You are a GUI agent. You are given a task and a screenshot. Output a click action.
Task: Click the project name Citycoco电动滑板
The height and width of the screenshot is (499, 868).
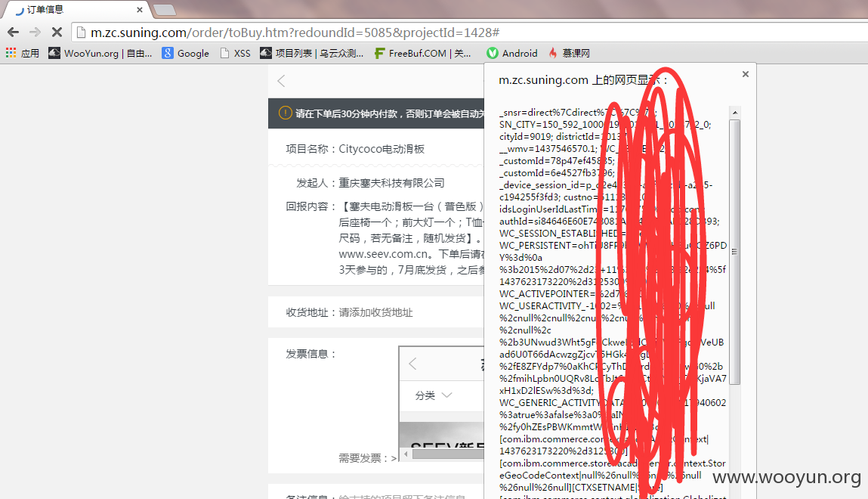click(x=381, y=149)
